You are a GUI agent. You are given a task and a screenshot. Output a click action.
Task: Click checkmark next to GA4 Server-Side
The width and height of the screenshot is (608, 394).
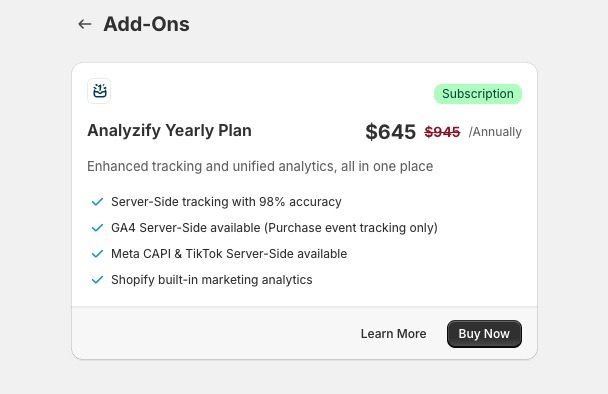click(97, 228)
